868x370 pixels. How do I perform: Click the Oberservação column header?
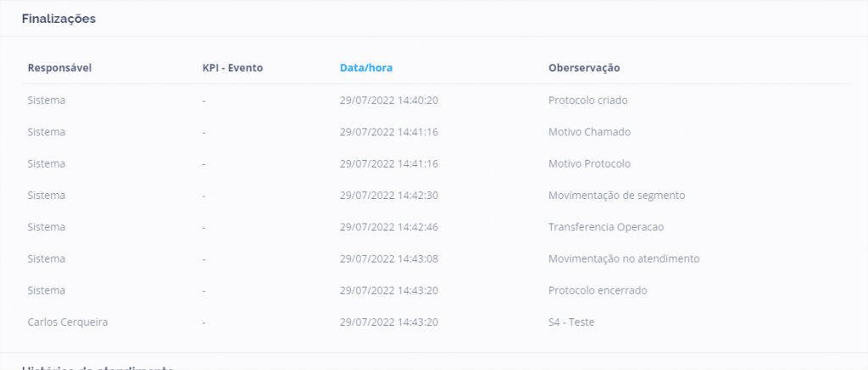[x=584, y=68]
